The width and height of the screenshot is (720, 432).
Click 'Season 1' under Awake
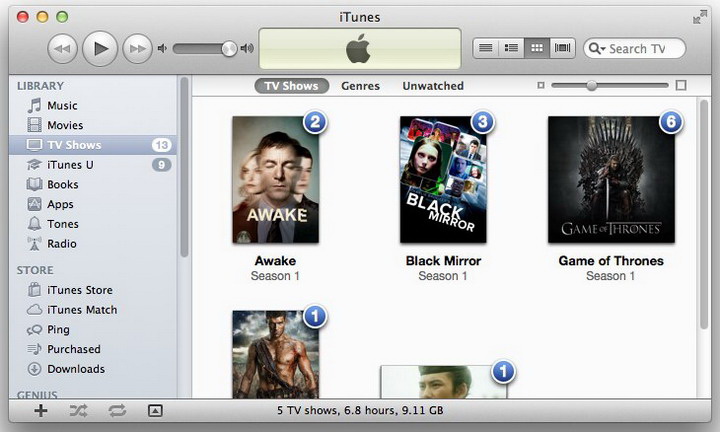coord(276,276)
